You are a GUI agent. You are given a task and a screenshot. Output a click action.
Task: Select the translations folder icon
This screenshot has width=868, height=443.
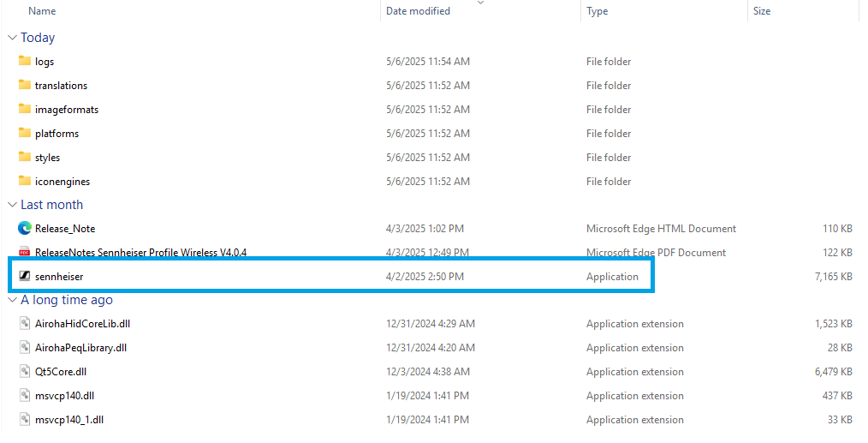click(25, 86)
